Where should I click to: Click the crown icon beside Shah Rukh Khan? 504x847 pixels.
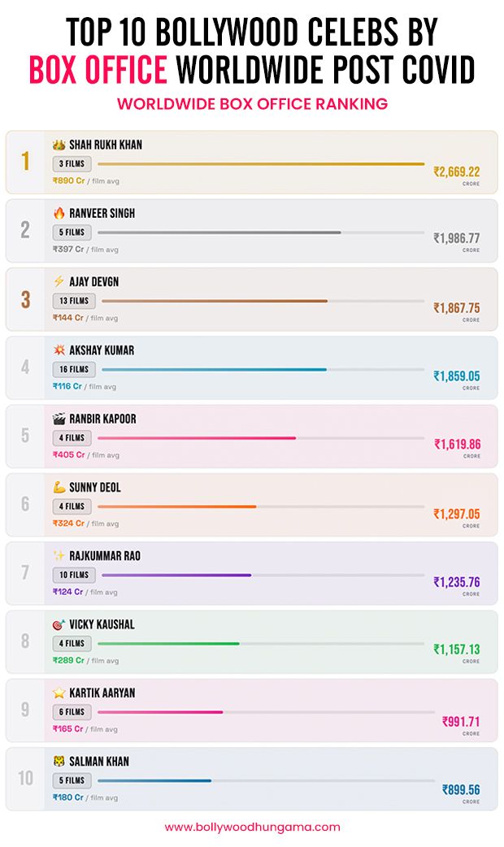pos(59,145)
